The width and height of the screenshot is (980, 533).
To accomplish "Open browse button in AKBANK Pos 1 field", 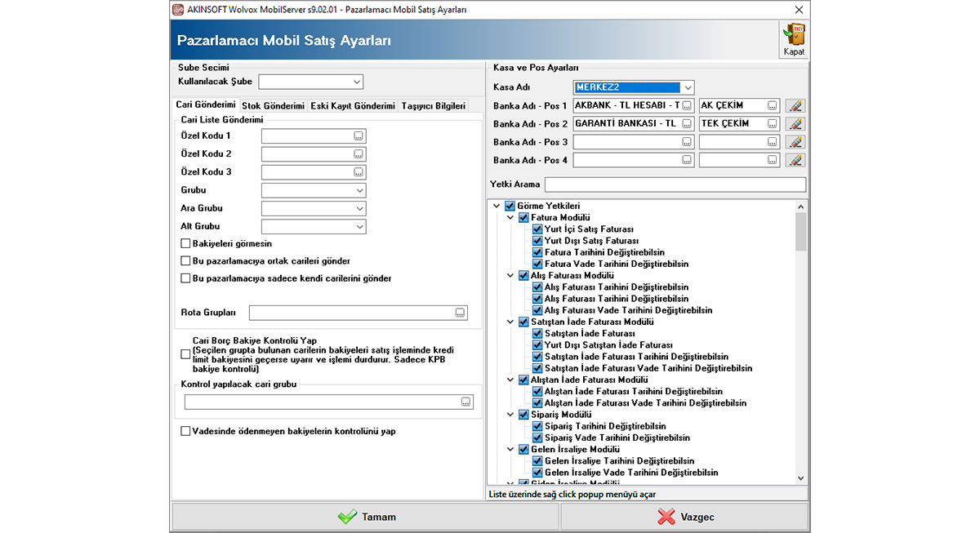I will (x=687, y=106).
